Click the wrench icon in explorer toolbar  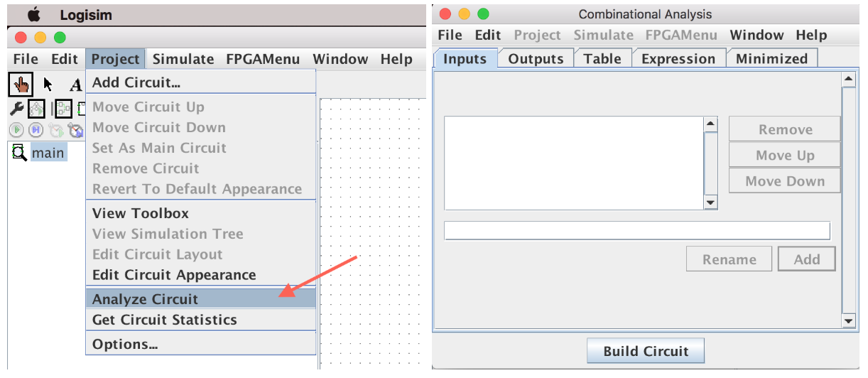click(16, 109)
